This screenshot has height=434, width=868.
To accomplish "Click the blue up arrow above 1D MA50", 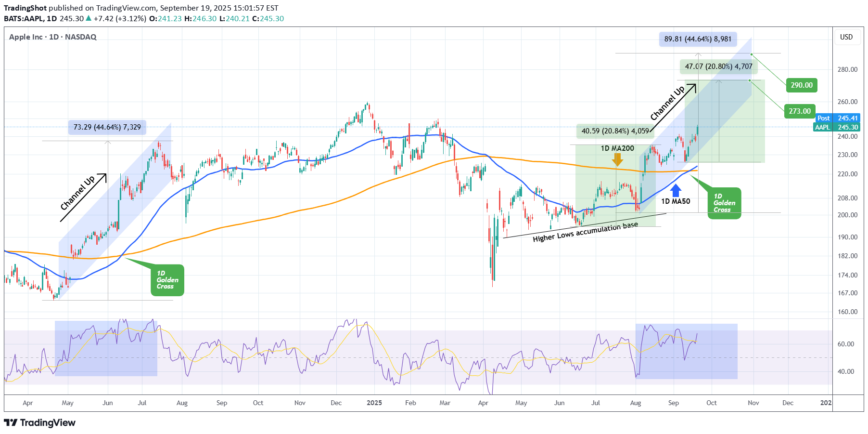I will point(676,190).
